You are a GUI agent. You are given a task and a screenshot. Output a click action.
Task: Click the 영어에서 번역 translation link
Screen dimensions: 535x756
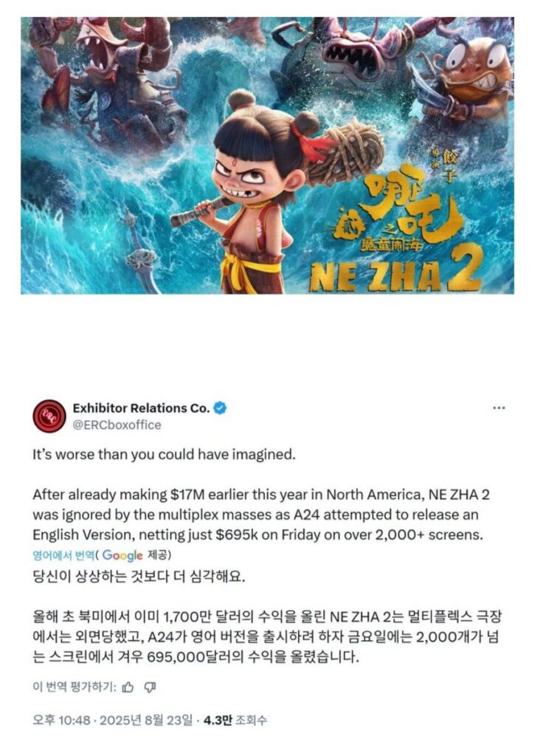coord(63,555)
